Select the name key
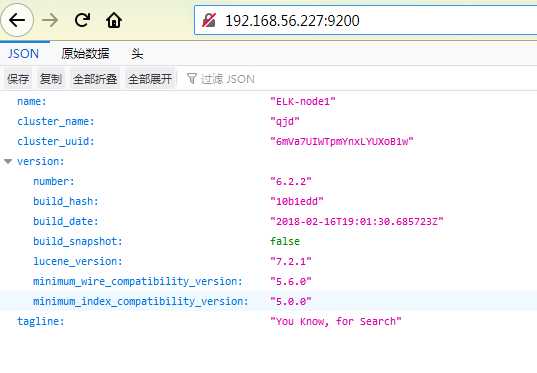Screen dimensions: 537x373 click(32, 101)
